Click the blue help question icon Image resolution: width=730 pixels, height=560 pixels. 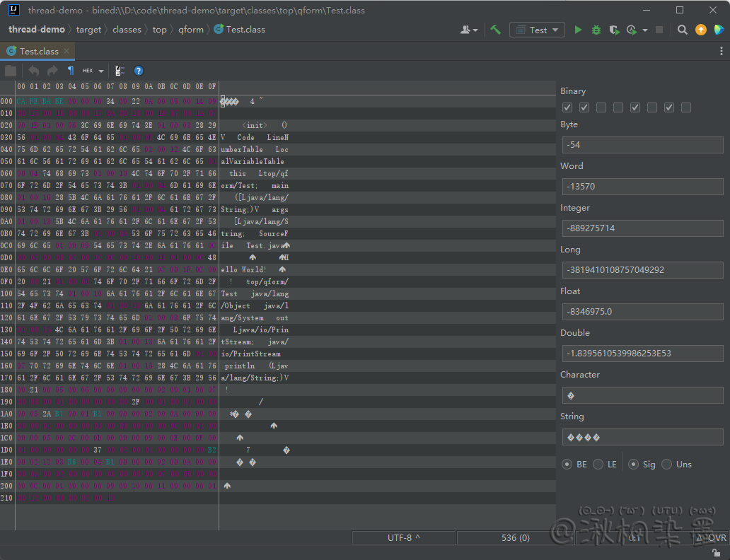tap(139, 71)
